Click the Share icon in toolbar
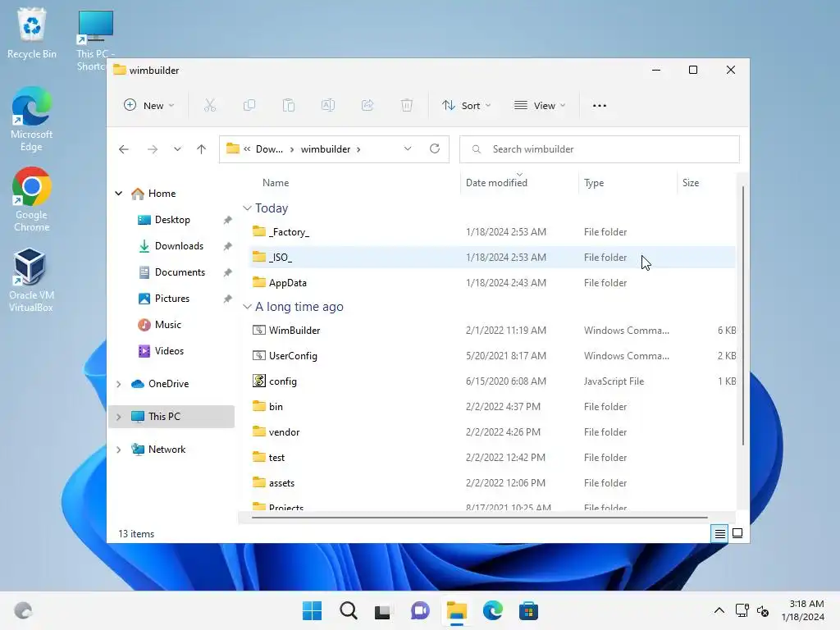This screenshot has height=630, width=840. (x=367, y=106)
